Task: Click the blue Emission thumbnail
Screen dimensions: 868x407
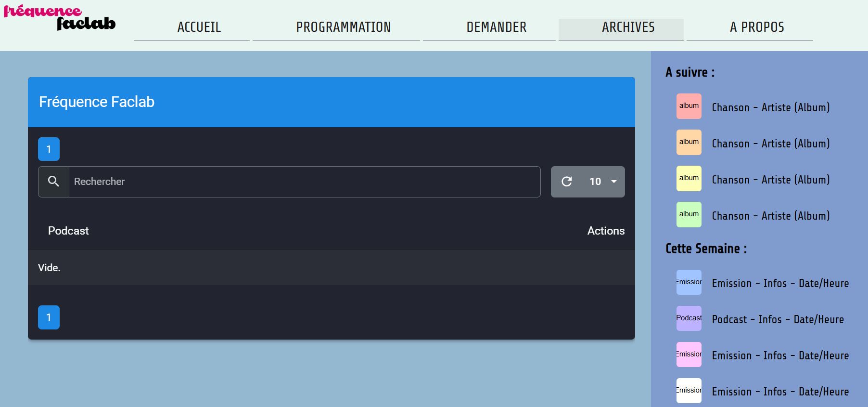Action: [689, 282]
